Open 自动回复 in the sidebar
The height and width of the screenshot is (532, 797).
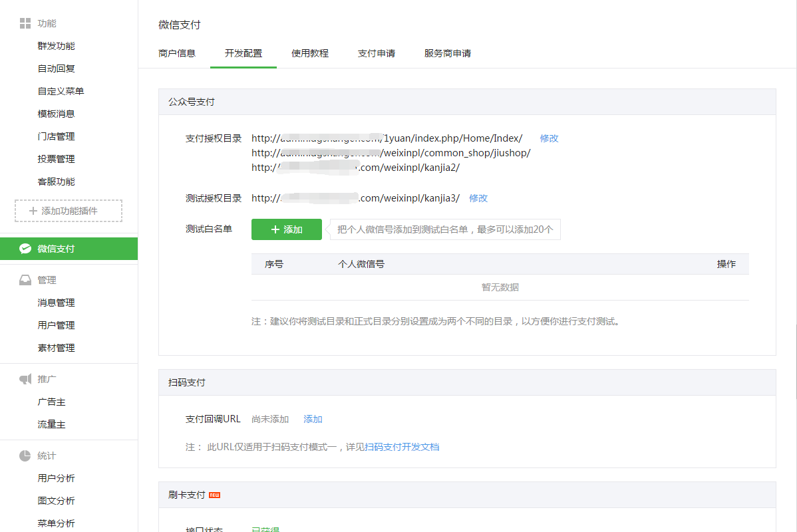(56, 68)
